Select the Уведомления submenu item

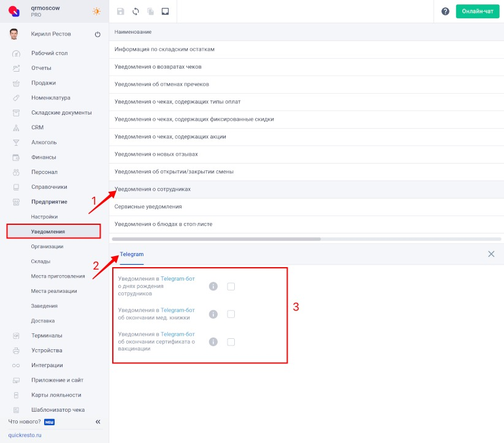(54, 231)
